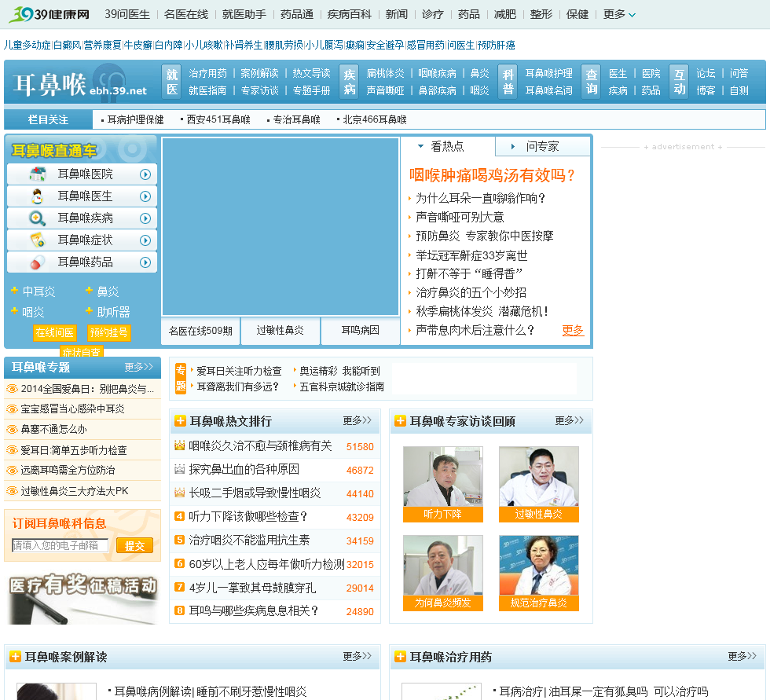Click the number 4 badge beside 听力下降该做哪些检查
The image size is (770, 700).
click(180, 516)
